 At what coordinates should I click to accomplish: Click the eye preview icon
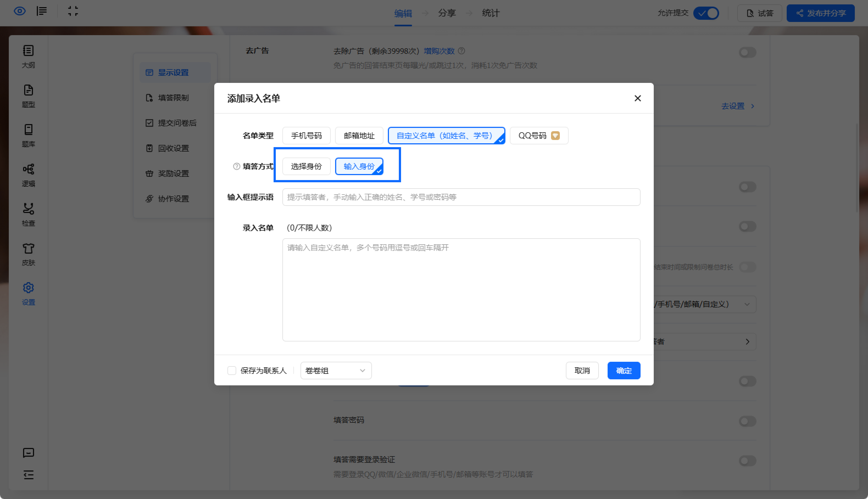(20, 11)
